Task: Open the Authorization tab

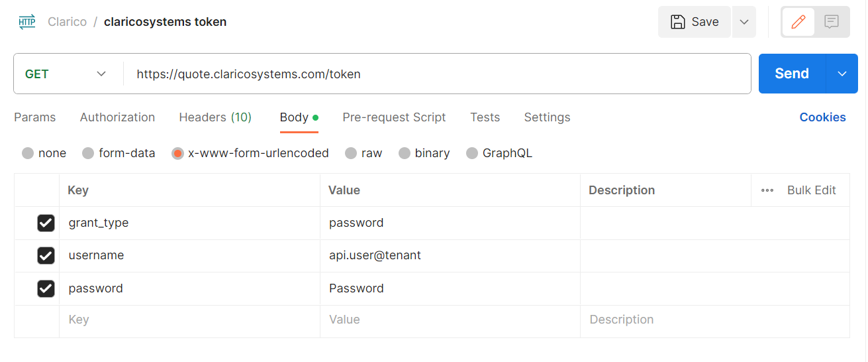Action: (117, 117)
